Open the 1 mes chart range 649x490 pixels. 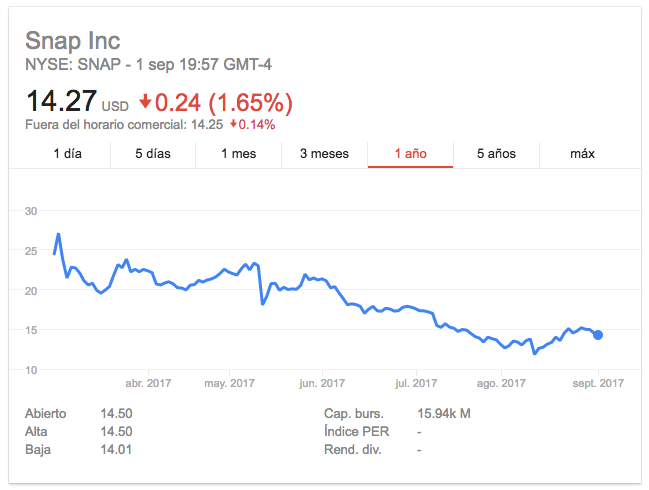click(x=238, y=153)
